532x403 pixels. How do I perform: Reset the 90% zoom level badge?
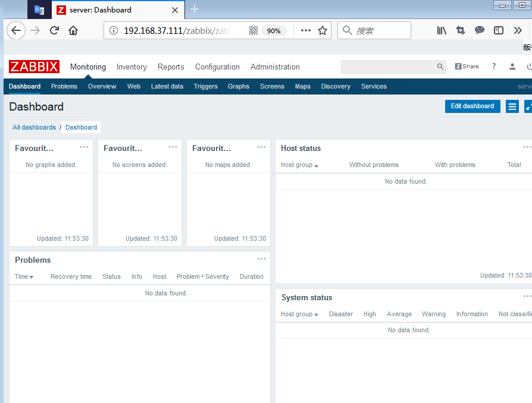coord(274,31)
